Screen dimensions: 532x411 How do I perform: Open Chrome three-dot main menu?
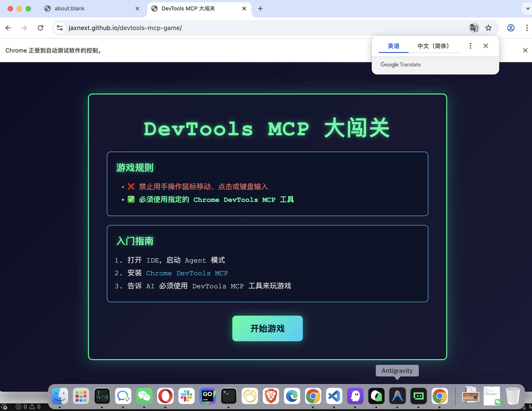[x=527, y=28]
